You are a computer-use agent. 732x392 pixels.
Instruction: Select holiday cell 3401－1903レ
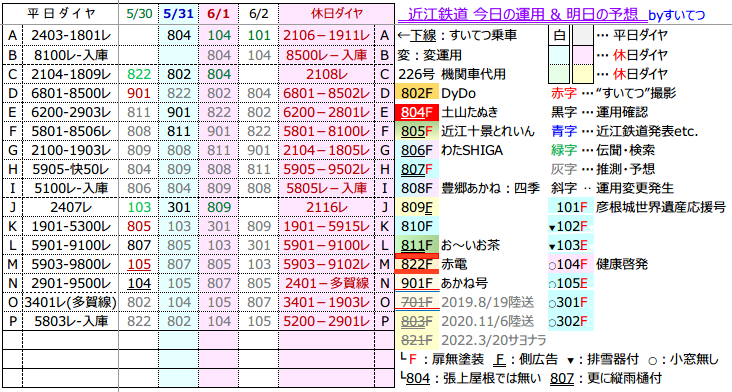(x=327, y=302)
